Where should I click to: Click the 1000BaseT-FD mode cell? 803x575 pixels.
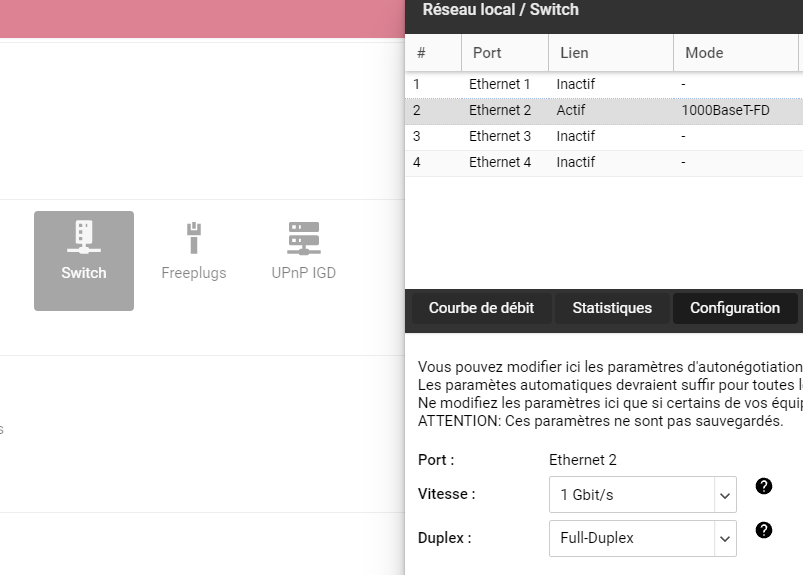(x=726, y=111)
